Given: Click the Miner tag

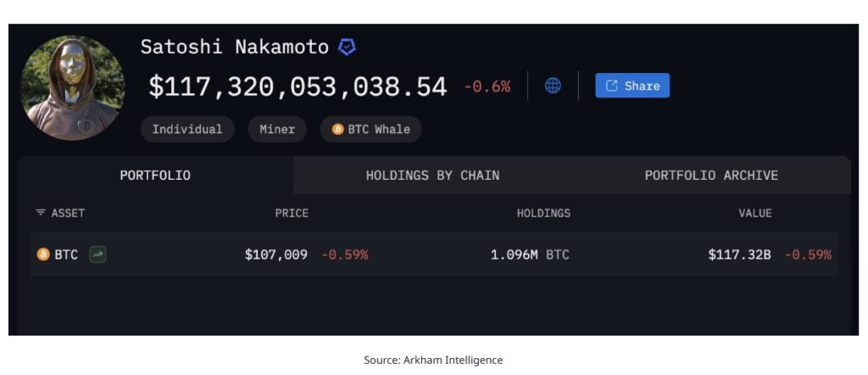Looking at the screenshot, I should (x=277, y=130).
